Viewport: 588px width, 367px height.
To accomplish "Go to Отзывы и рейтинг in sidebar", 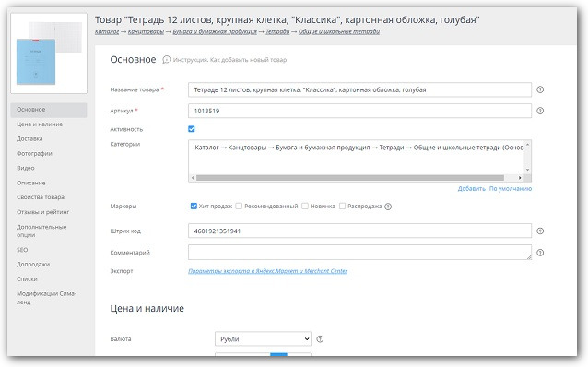I will point(43,212).
